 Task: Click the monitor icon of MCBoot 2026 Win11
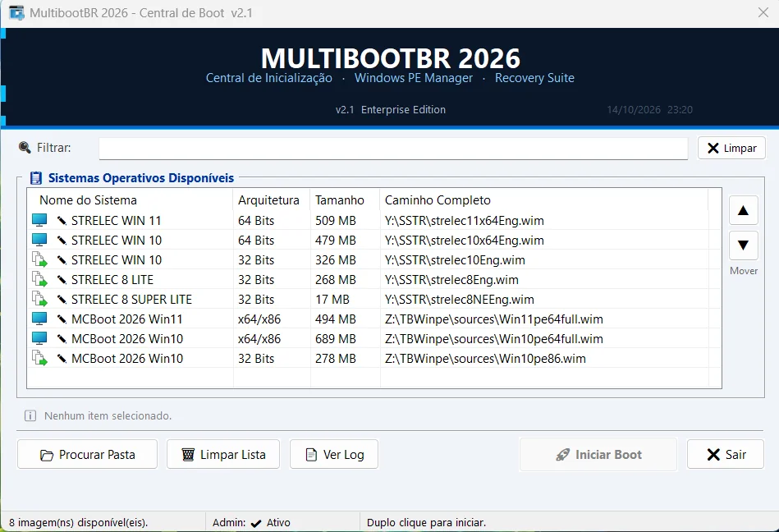pos(39,319)
